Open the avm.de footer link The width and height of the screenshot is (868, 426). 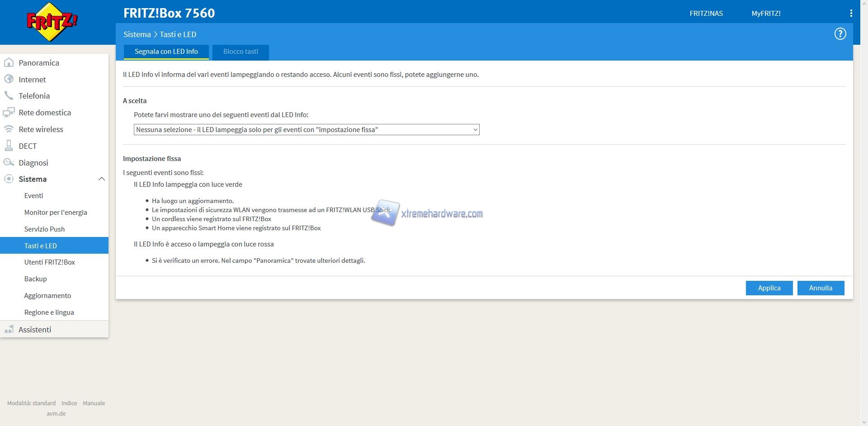tap(56, 413)
